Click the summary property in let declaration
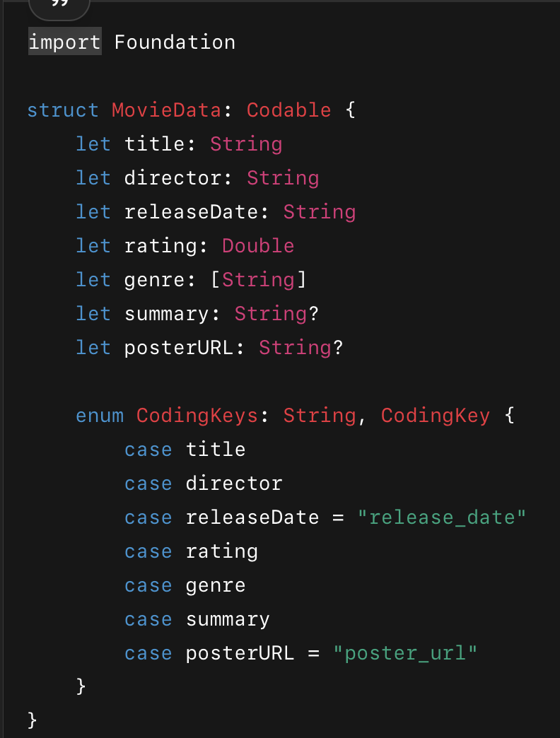Viewport: 560px width, 738px height. (x=166, y=314)
